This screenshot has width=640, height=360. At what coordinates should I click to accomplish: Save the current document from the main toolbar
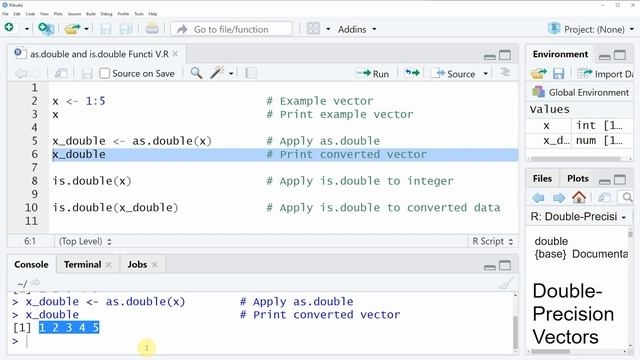tap(106, 29)
